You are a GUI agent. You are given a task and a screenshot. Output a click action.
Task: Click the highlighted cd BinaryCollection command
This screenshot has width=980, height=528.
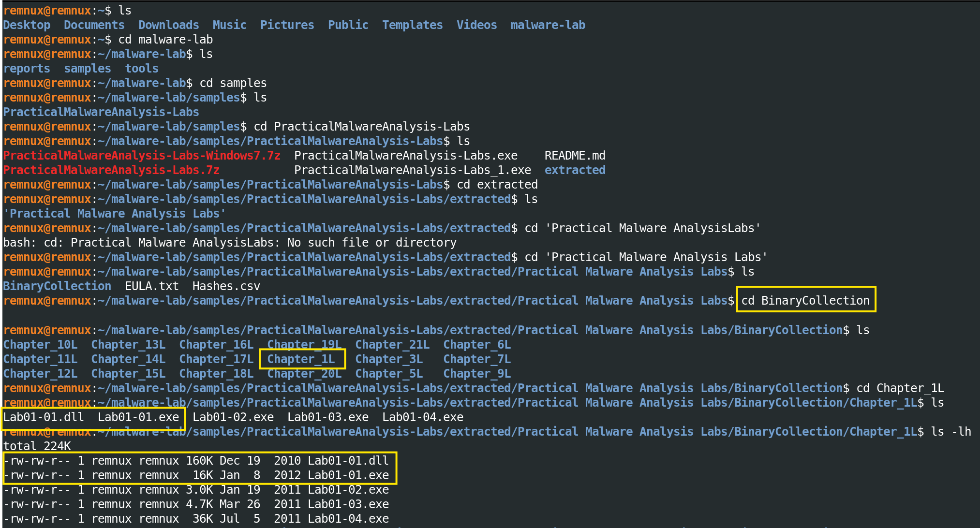point(805,301)
